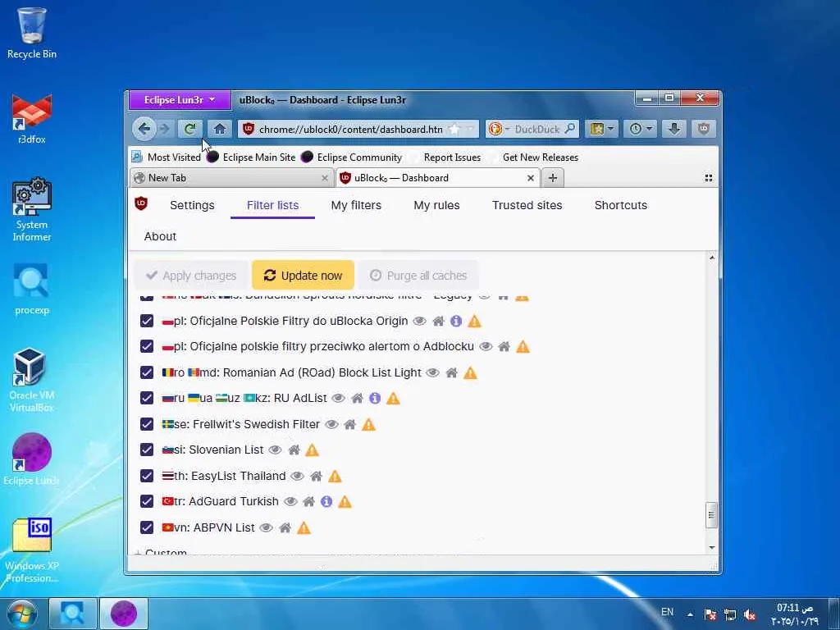Open the bookmarks menu toolbar button
The image size is (840, 630).
click(601, 129)
